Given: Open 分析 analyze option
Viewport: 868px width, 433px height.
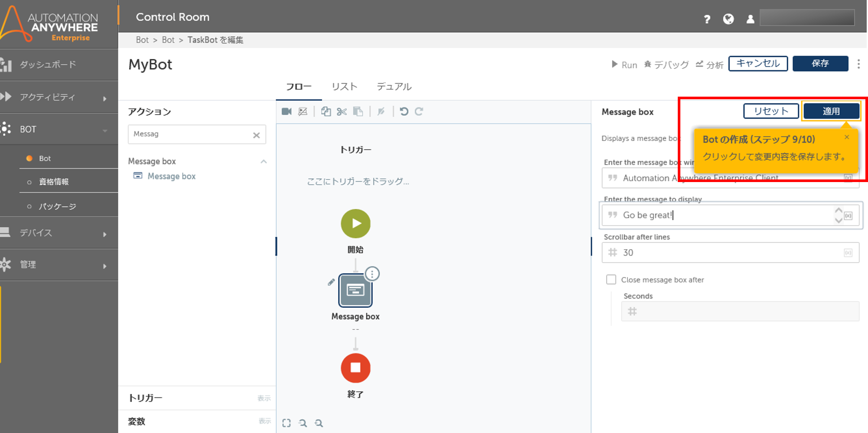Looking at the screenshot, I should tap(709, 65).
